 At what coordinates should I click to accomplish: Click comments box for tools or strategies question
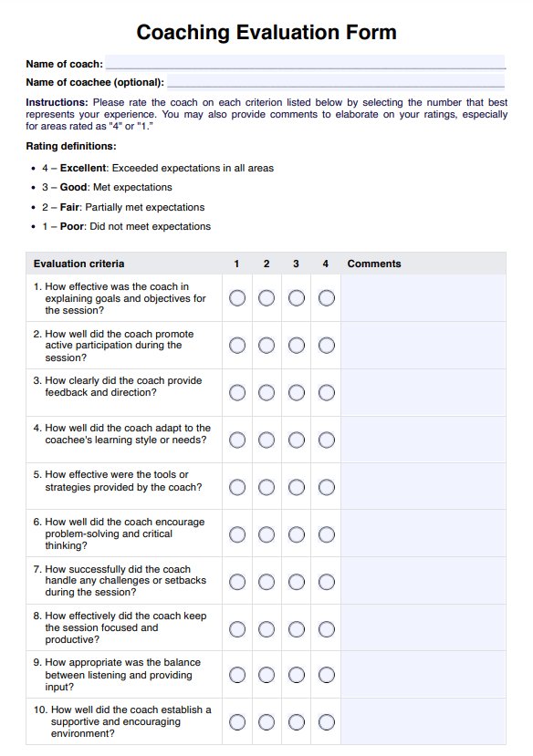423,487
